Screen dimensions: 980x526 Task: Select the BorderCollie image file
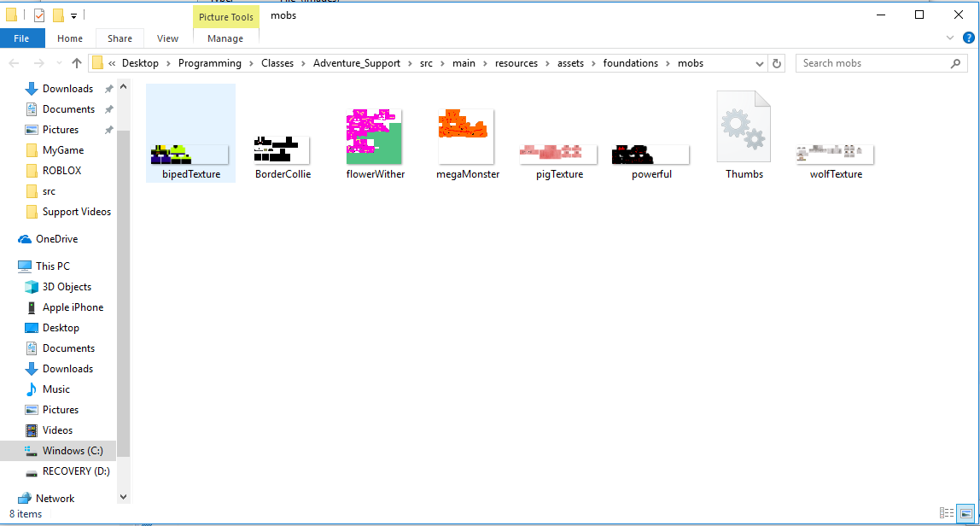pos(283,156)
